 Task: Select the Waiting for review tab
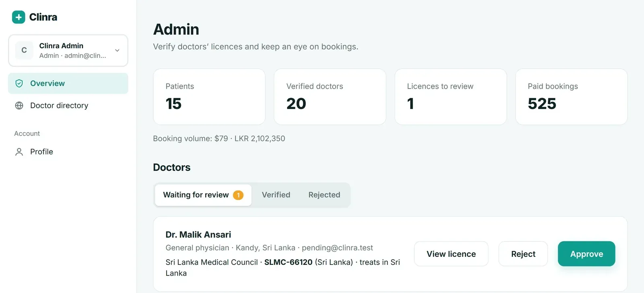click(203, 195)
